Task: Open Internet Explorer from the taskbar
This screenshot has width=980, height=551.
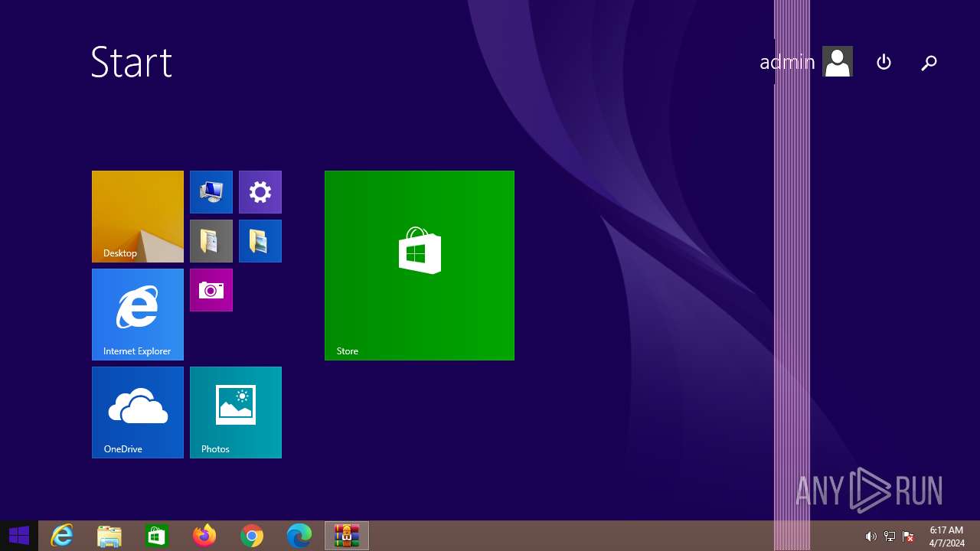Action: [x=62, y=536]
